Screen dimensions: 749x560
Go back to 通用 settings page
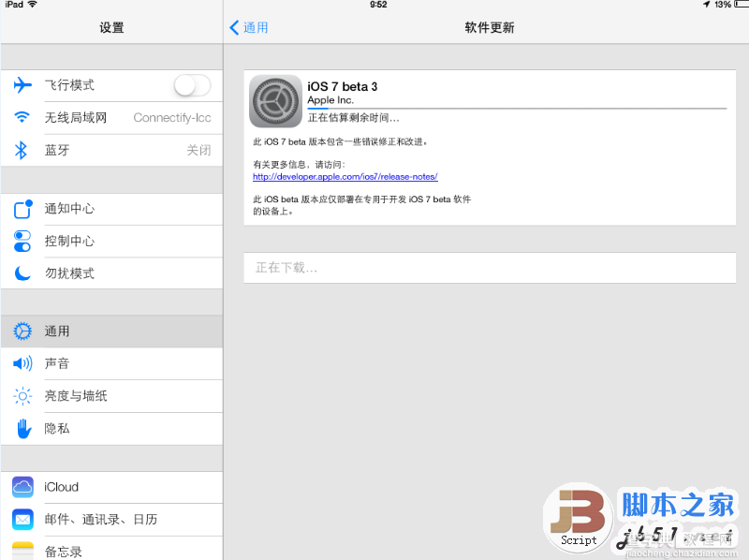(x=249, y=28)
